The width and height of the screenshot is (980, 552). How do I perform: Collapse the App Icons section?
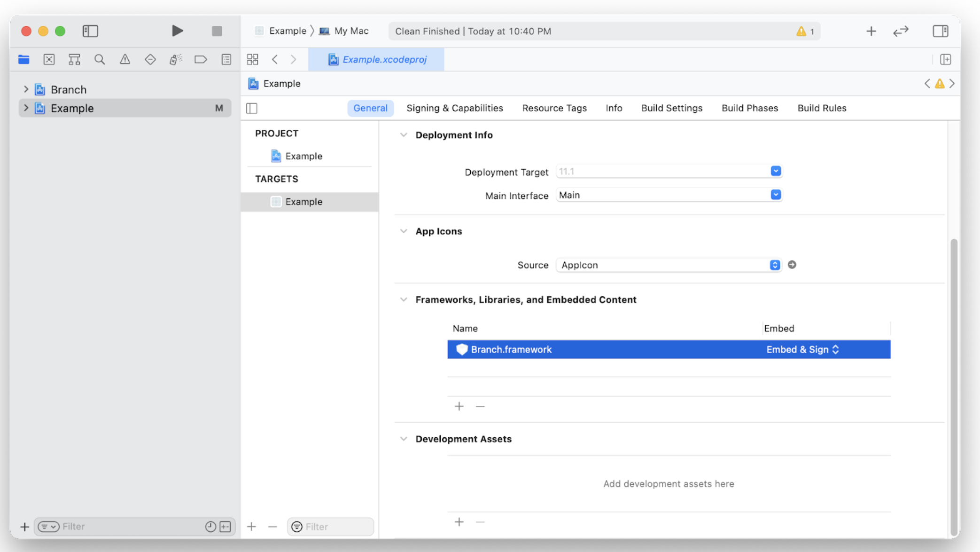point(404,231)
